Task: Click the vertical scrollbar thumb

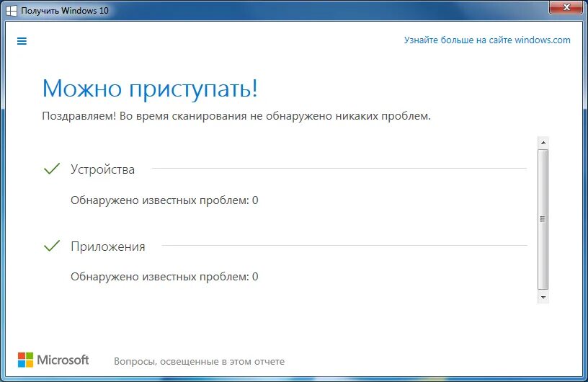Action: click(543, 220)
